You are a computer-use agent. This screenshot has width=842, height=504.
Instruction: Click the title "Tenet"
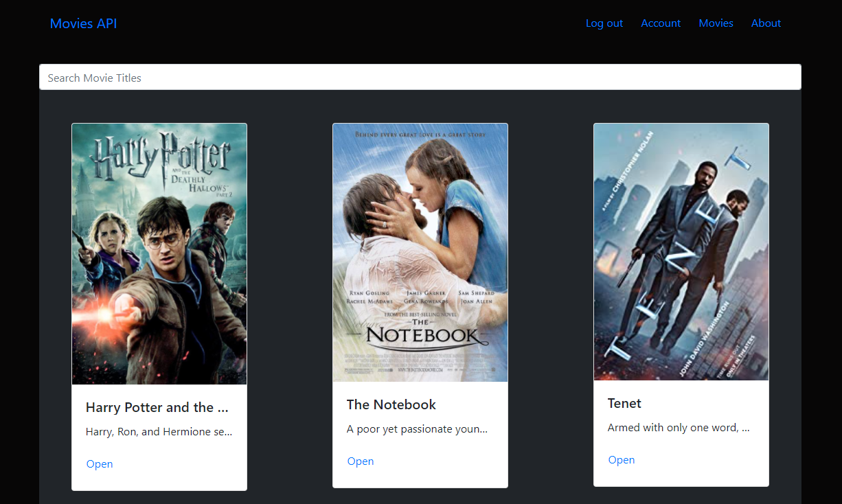624,403
